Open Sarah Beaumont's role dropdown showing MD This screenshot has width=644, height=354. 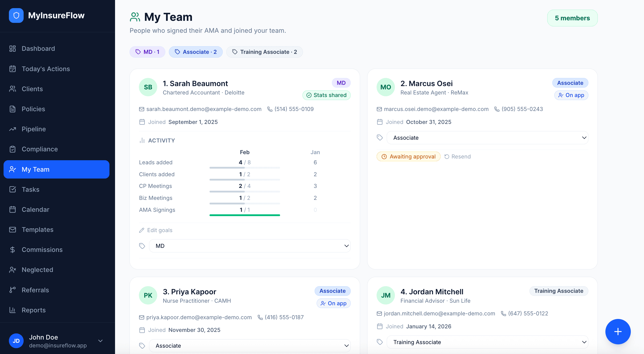pos(250,246)
